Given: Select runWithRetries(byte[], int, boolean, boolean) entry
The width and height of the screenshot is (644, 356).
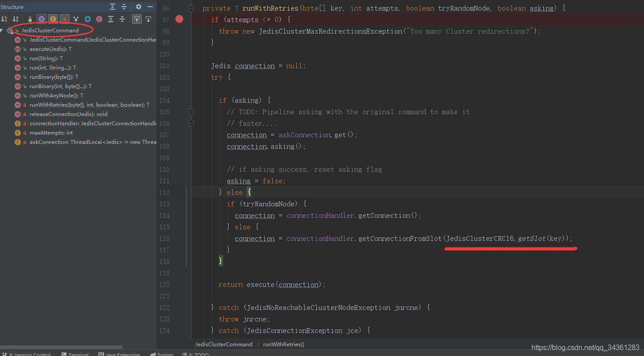Looking at the screenshot, I should pyautogui.click(x=89, y=105).
